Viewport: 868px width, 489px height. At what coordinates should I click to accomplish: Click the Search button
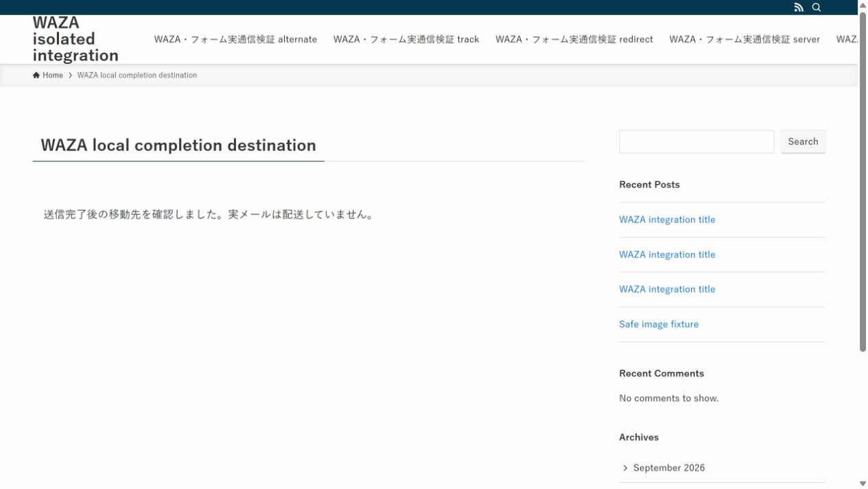(803, 141)
